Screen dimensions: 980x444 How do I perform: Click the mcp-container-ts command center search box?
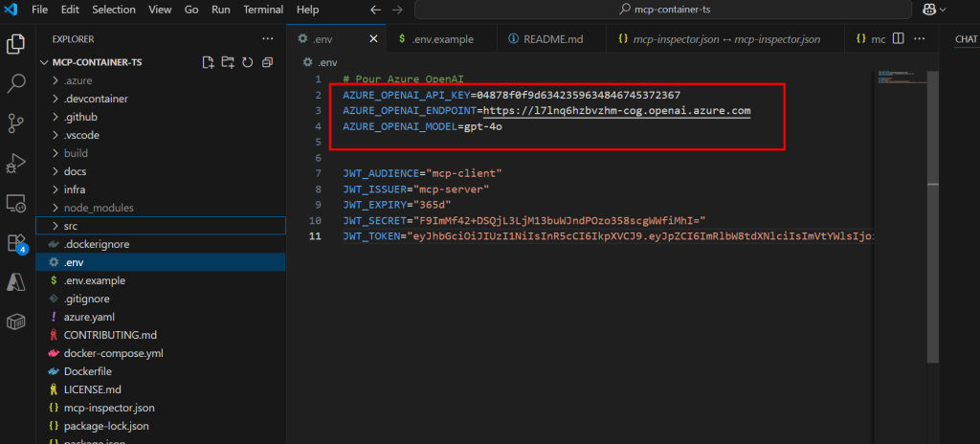[x=663, y=10]
